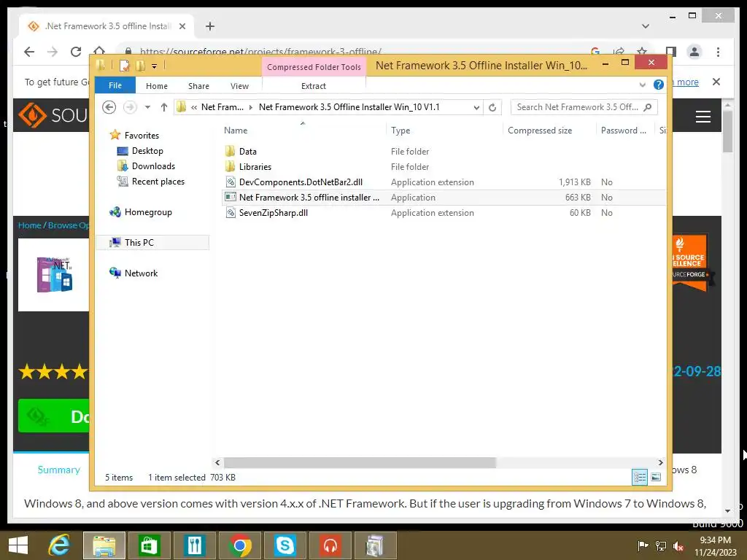Open Skype from the taskbar

285,545
